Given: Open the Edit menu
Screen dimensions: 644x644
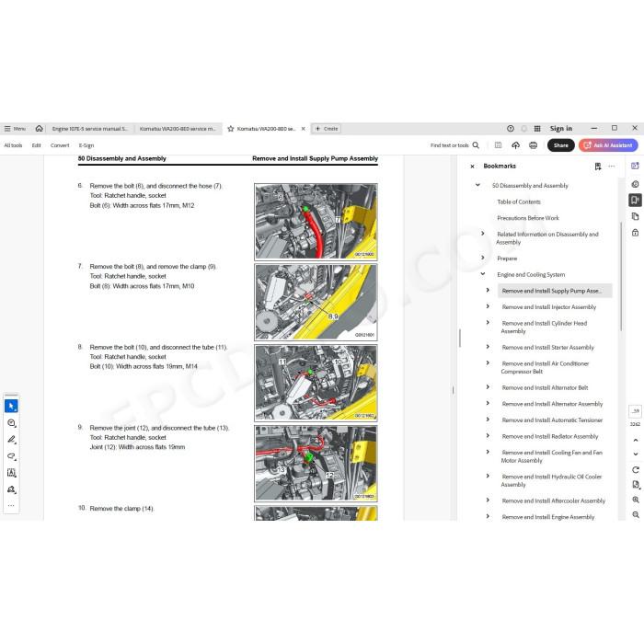Looking at the screenshot, I should point(36,145).
